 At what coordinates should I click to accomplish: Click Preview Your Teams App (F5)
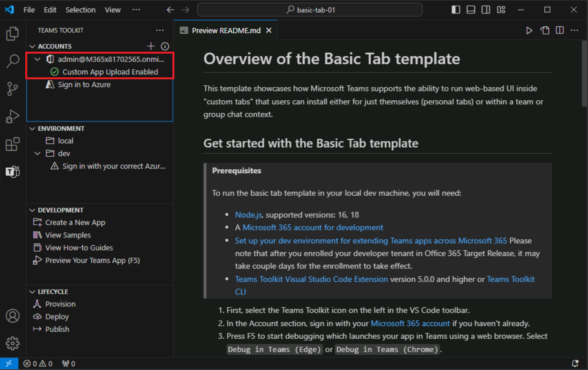[92, 260]
